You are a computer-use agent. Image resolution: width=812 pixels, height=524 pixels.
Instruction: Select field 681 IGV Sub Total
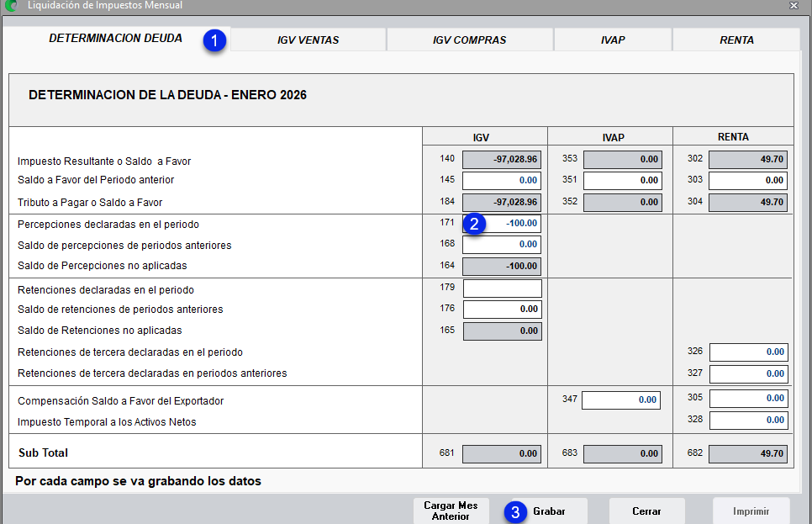pos(502,454)
